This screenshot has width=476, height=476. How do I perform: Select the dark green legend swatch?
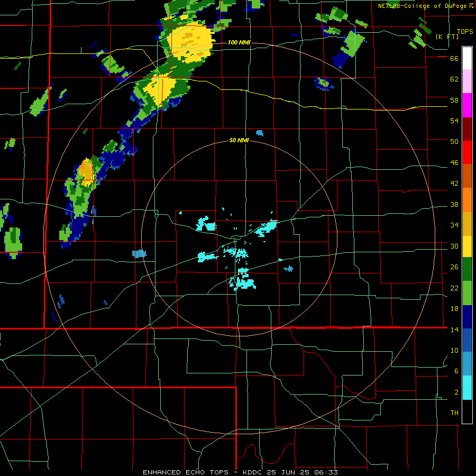point(467,269)
